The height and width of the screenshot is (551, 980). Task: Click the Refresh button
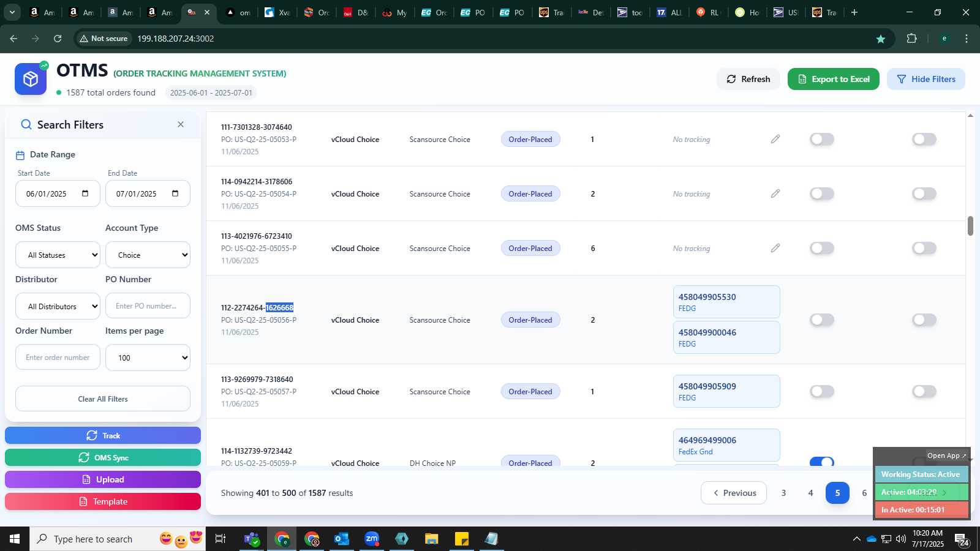click(x=748, y=79)
